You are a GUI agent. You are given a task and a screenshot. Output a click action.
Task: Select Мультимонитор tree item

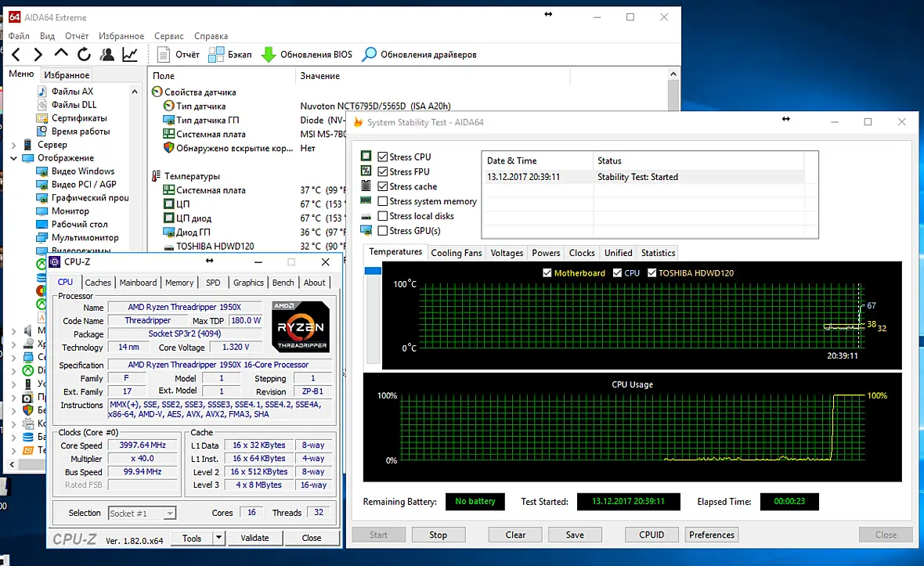(x=85, y=237)
